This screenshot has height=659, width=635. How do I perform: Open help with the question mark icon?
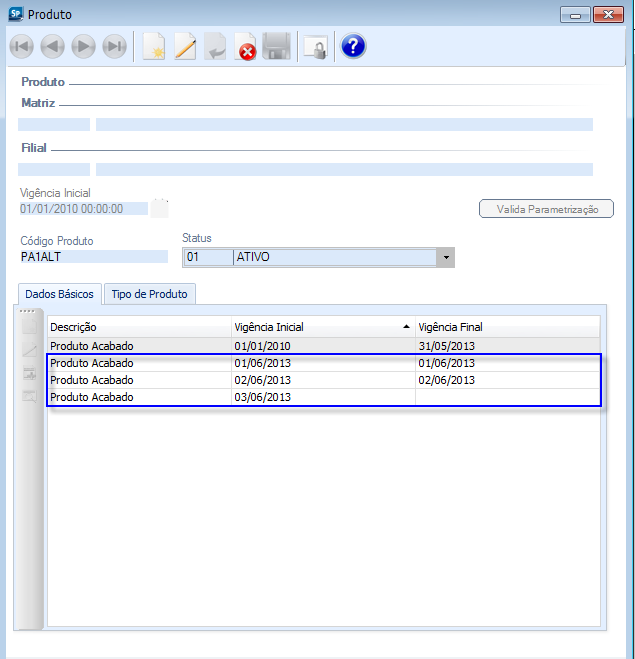pos(352,47)
